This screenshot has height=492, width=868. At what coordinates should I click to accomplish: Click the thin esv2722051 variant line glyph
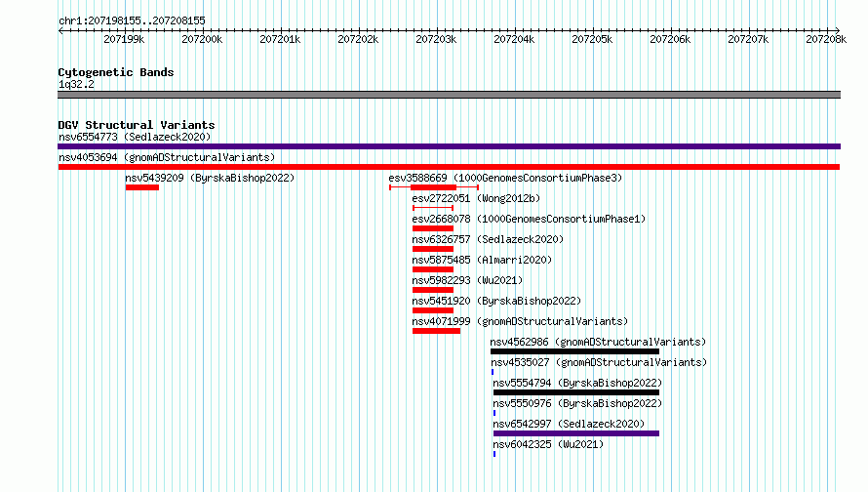433,208
